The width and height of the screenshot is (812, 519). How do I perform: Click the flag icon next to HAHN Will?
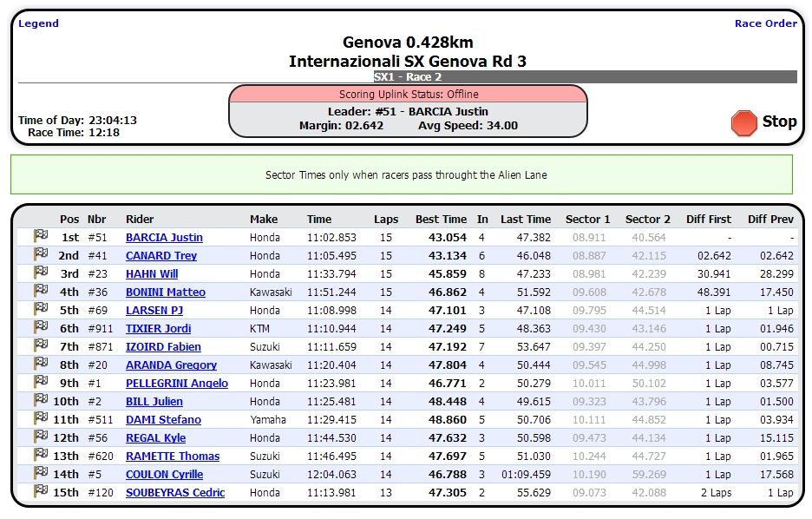click(x=40, y=273)
